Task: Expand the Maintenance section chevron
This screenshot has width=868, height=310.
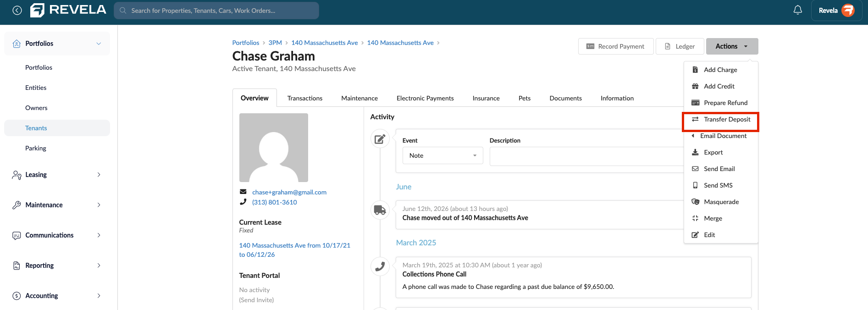Action: [x=99, y=205]
